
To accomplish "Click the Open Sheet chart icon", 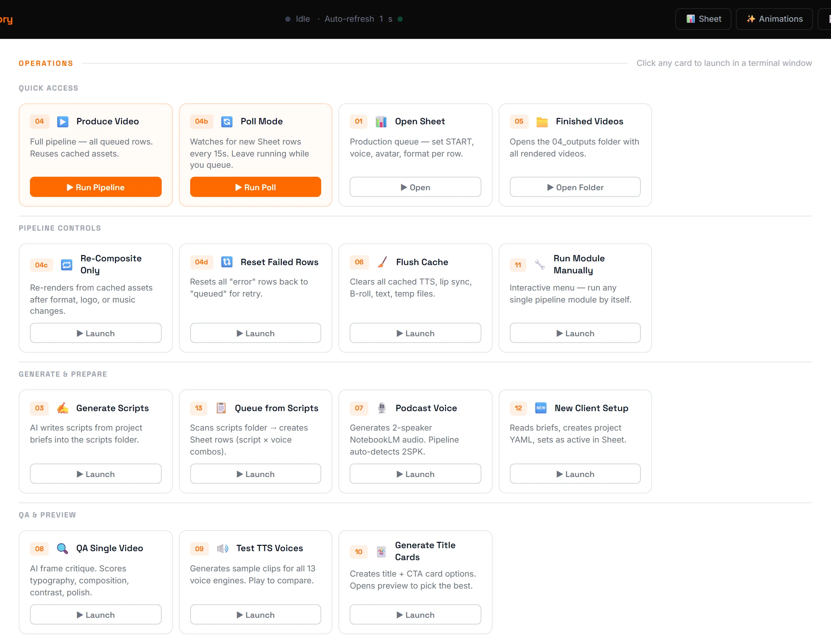I will (381, 121).
